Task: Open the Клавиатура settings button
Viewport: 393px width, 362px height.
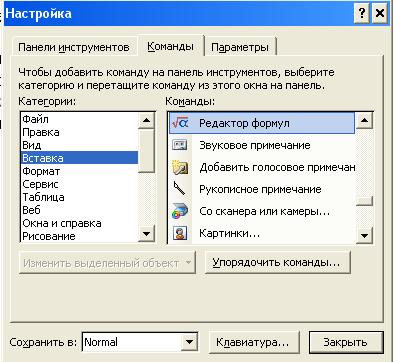Action: 253,342
